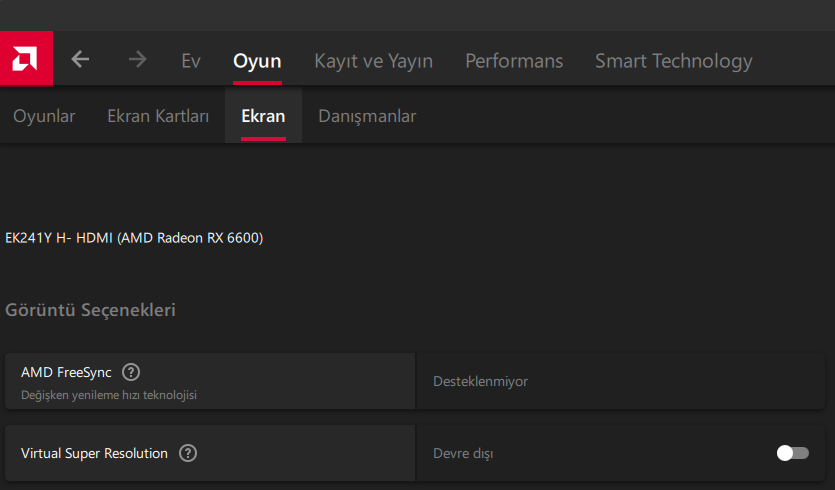The width and height of the screenshot is (835, 490).
Task: Click the Virtual Super Resolution setting label
Action: tap(94, 453)
